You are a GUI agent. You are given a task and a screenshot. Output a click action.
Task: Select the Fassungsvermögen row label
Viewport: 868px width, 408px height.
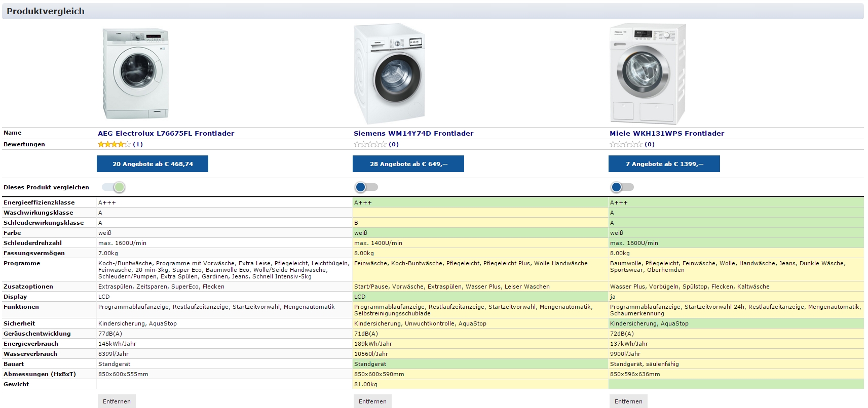pos(34,253)
